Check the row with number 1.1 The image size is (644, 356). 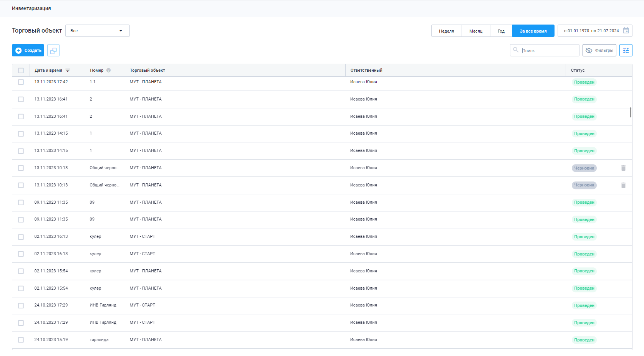click(21, 82)
